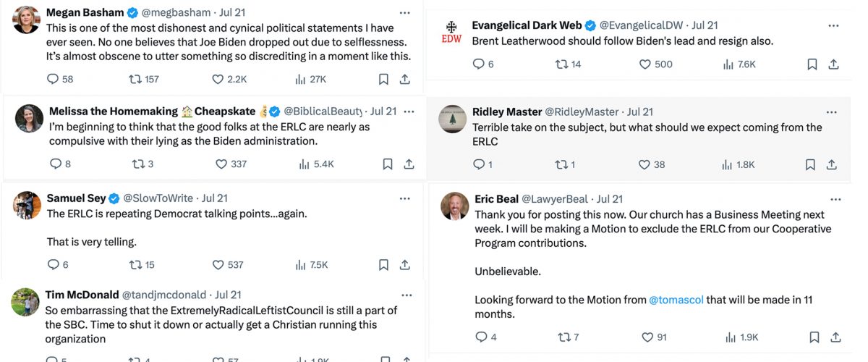Retweet Megan Basham's post
This screenshot has width=868, height=362.
[x=135, y=79]
